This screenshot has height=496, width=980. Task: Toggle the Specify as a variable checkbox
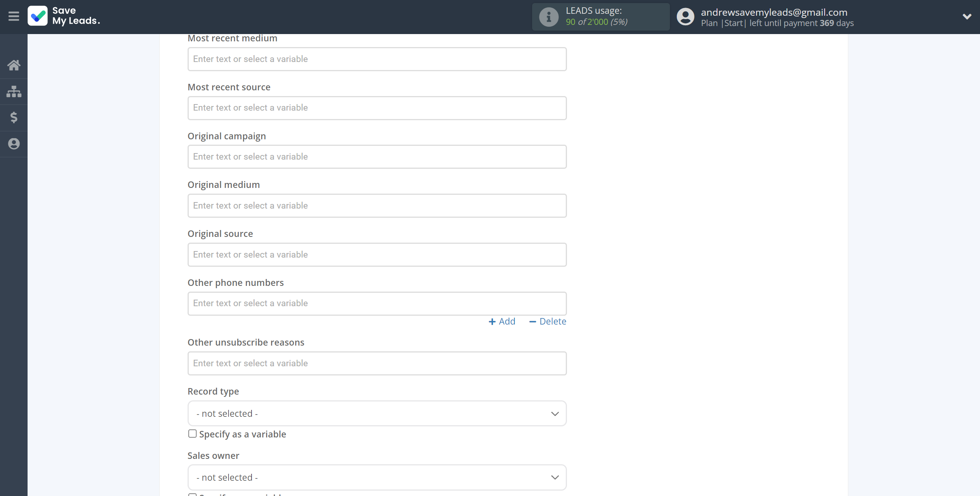192,433
